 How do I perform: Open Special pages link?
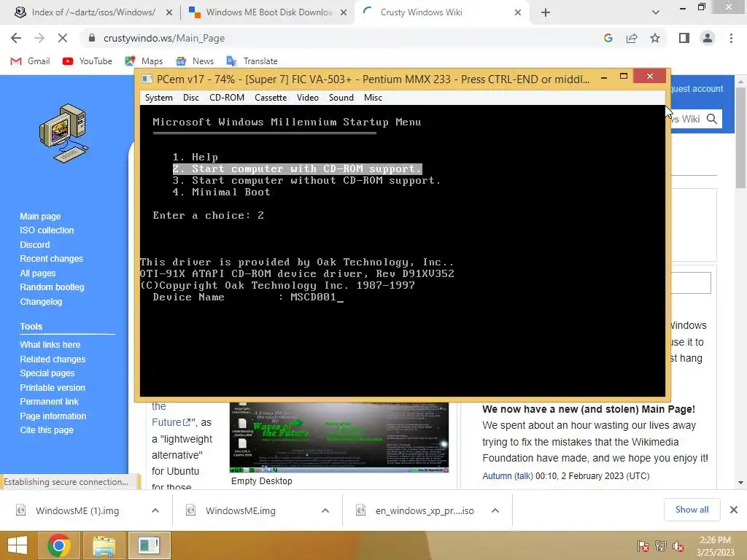pos(47,373)
